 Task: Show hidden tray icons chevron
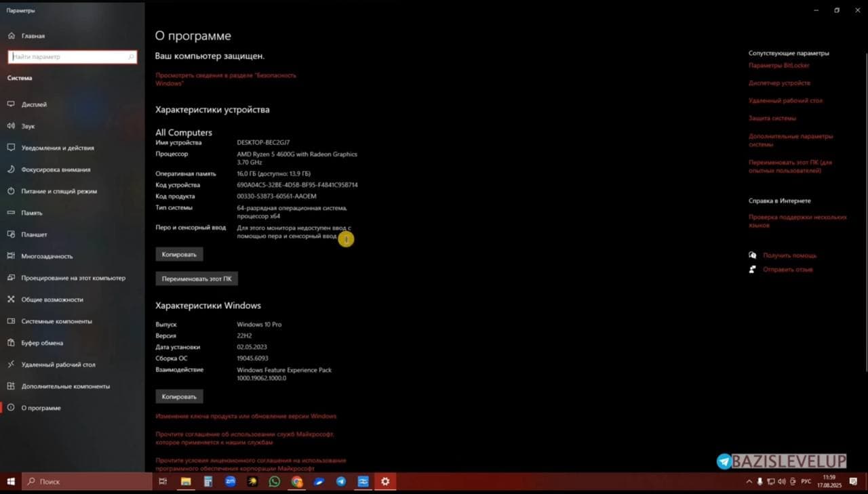point(749,481)
